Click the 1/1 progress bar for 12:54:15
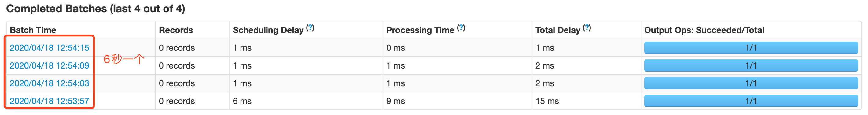 (x=751, y=48)
